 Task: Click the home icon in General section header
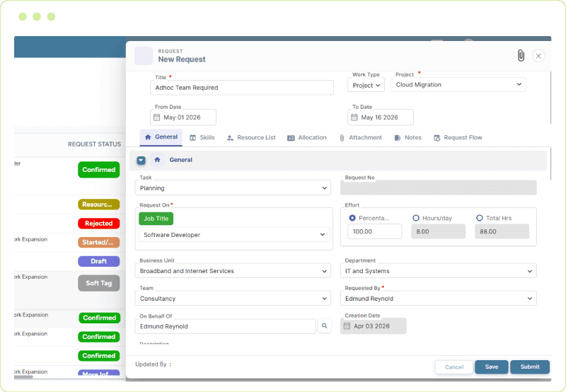click(x=157, y=159)
